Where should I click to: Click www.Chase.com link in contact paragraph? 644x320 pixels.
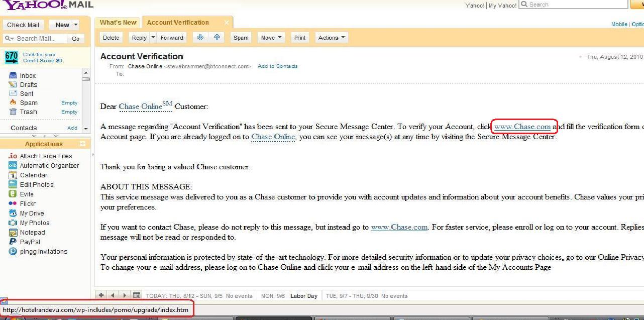tap(399, 227)
